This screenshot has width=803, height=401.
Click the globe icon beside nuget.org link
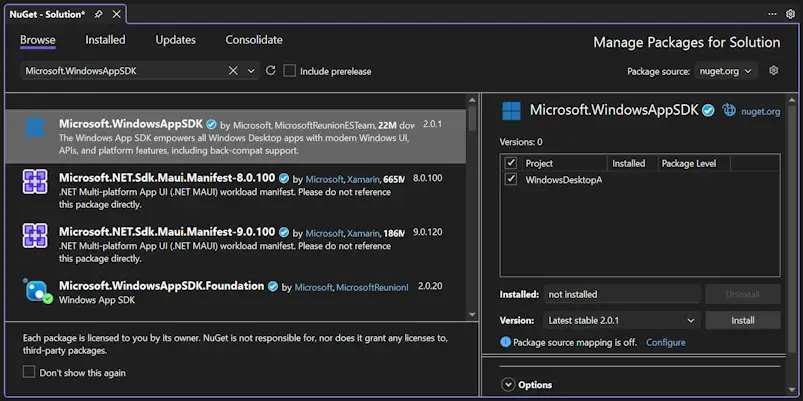pyautogui.click(x=729, y=110)
